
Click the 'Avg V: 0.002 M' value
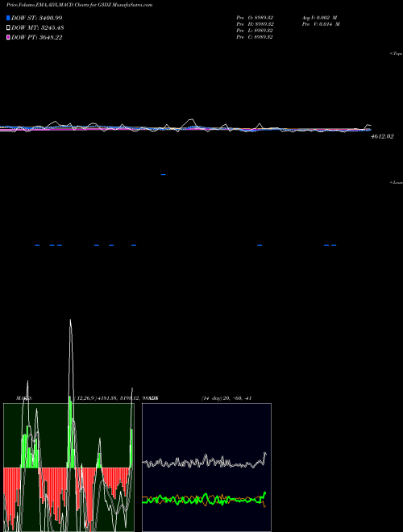(319, 18)
